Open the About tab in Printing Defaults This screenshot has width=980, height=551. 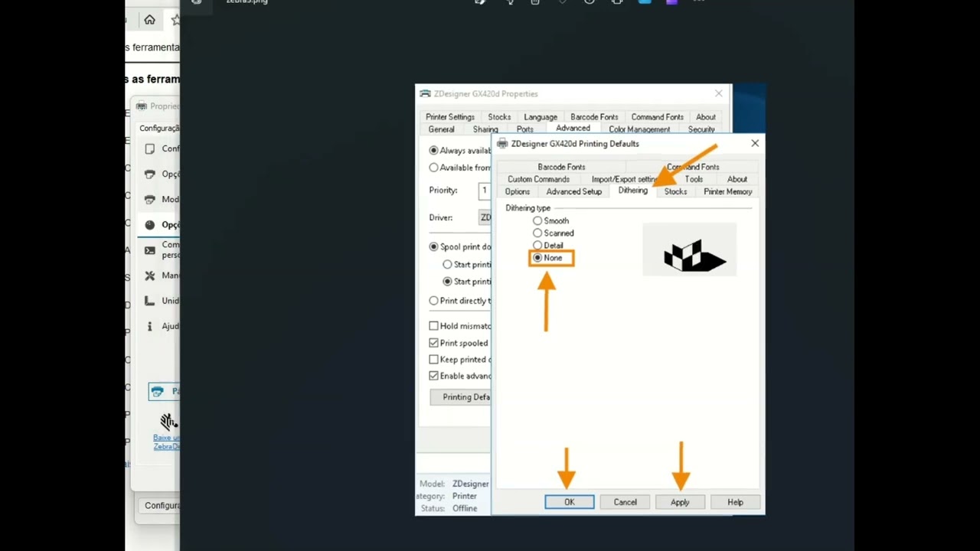pos(737,179)
